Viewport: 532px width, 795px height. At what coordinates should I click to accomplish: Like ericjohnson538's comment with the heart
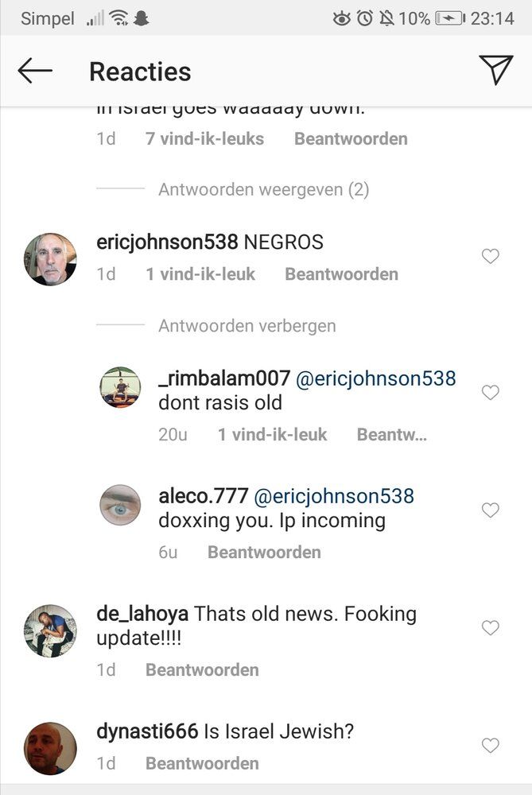coord(491,256)
